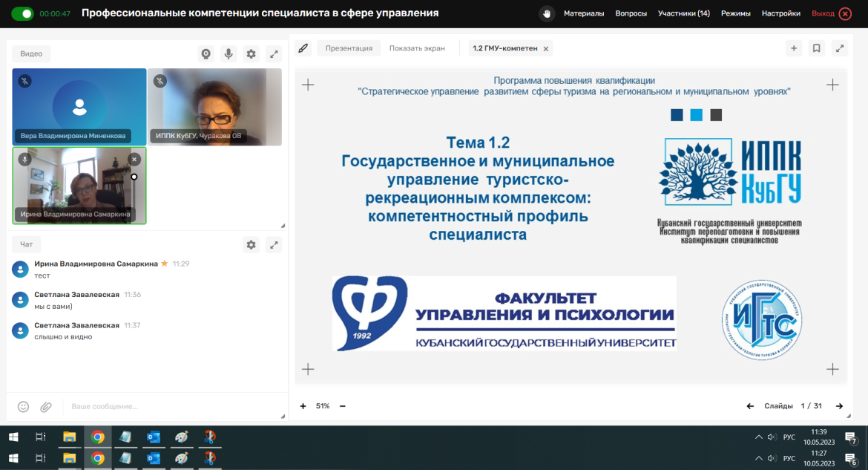Close Ирина Самаркина's video tile
The width and height of the screenshot is (868, 470).
[134, 159]
